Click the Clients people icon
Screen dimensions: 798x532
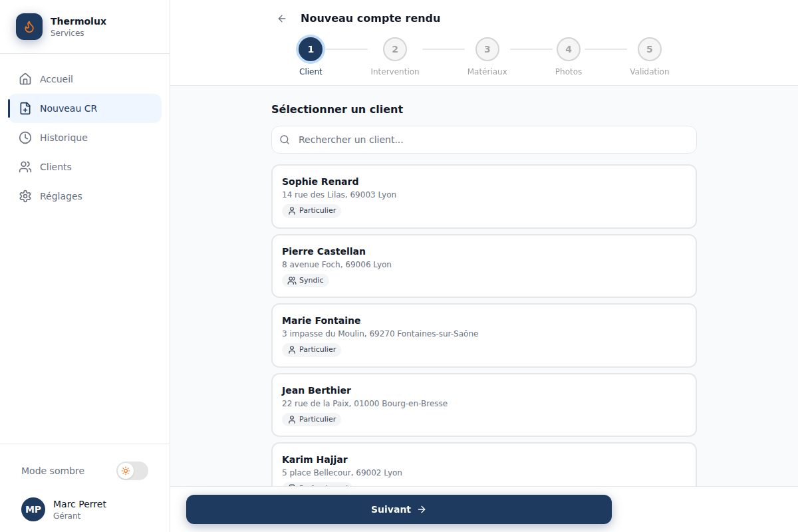tap(25, 167)
